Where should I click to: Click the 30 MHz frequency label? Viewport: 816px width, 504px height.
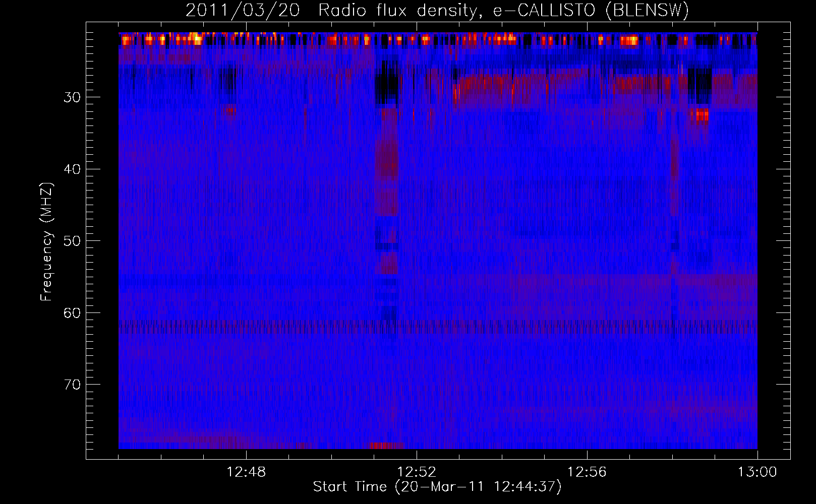(x=72, y=97)
